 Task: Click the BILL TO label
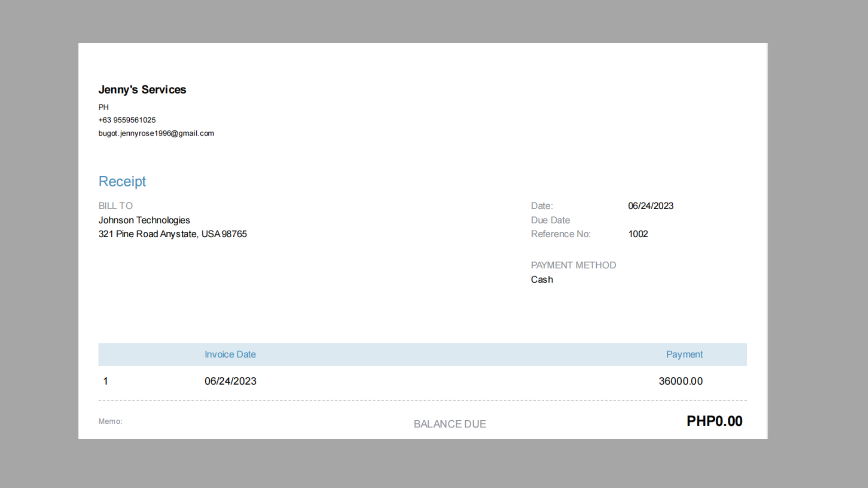115,206
